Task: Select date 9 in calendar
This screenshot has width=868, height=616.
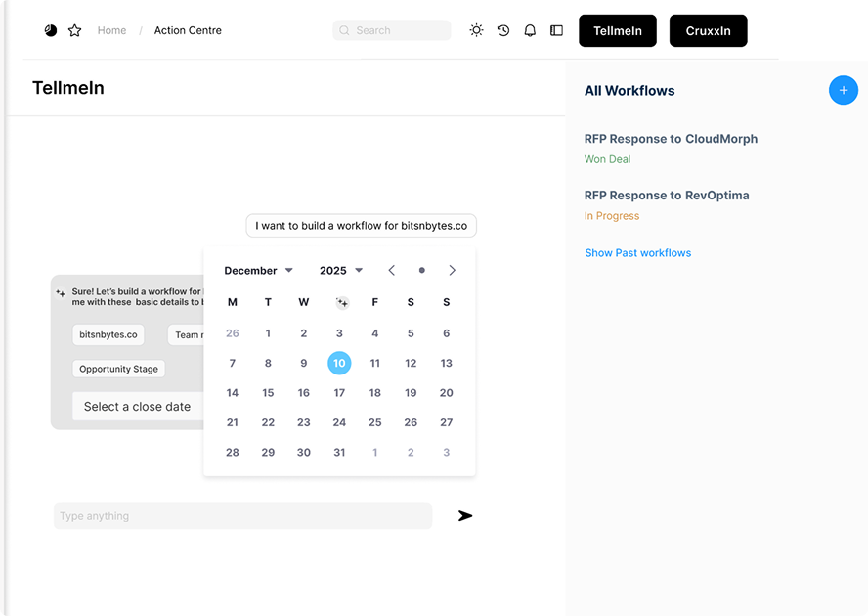Action: coord(303,364)
